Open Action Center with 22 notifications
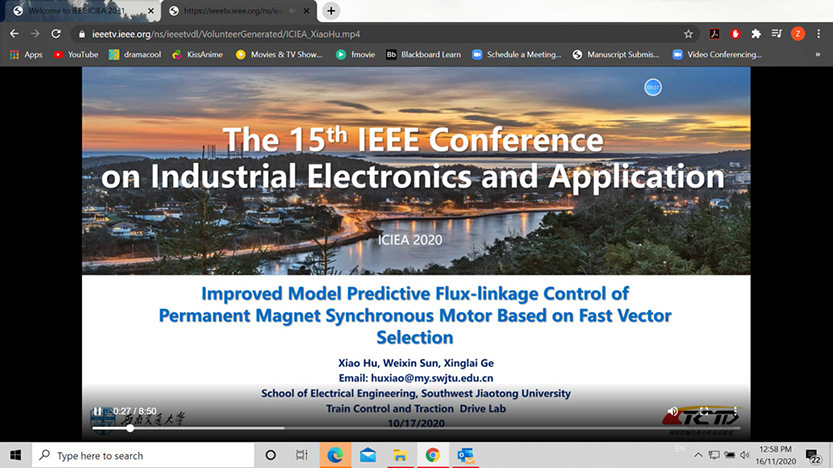The width and height of the screenshot is (833, 468). click(x=813, y=456)
